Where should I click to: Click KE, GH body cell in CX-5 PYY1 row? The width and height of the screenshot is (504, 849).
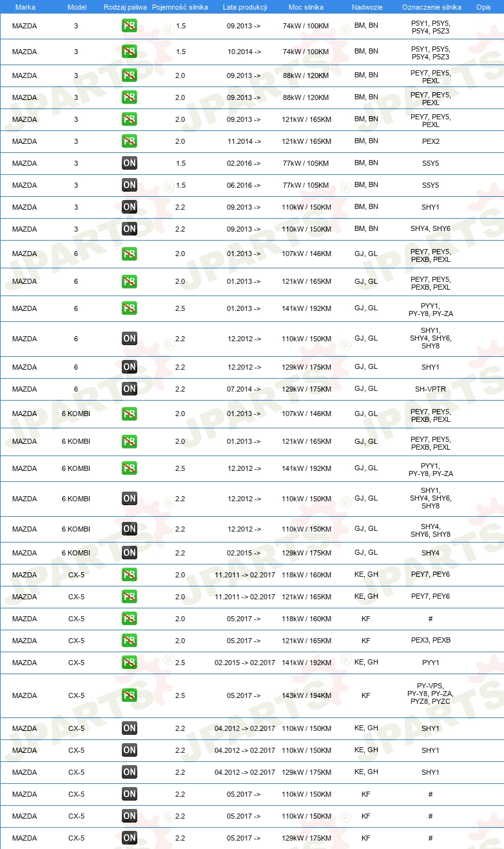[x=366, y=662]
